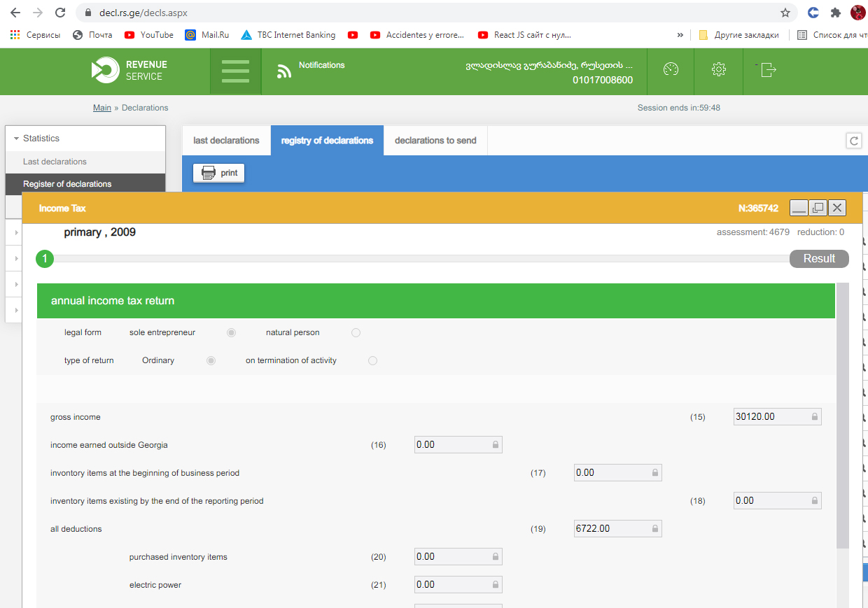Click the refresh icon right of tabs

854,141
